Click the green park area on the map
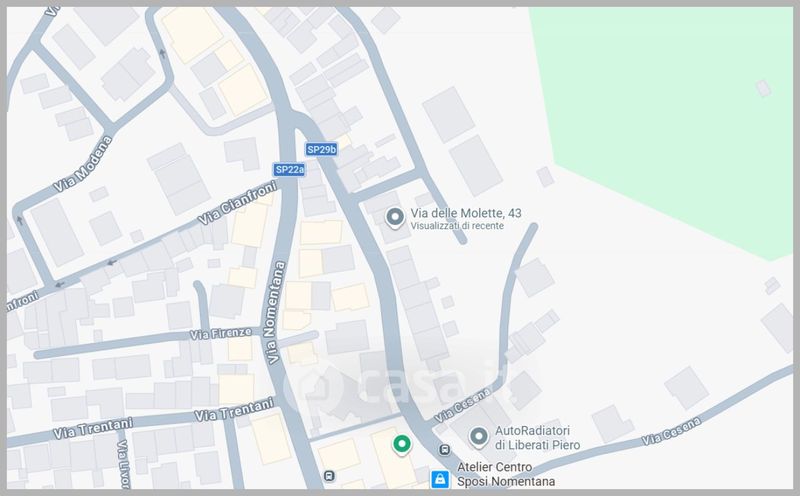This screenshot has width=800, height=496. coord(670,110)
